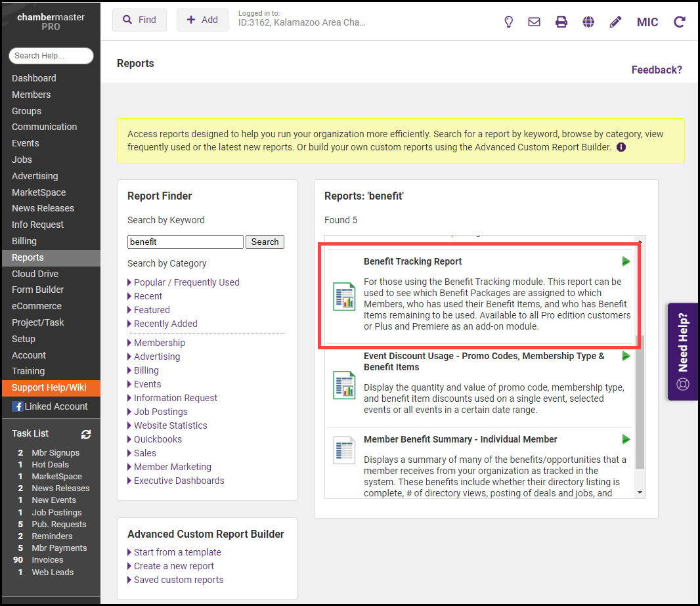Run the Member Benefit Summary report arrow

[x=626, y=439]
